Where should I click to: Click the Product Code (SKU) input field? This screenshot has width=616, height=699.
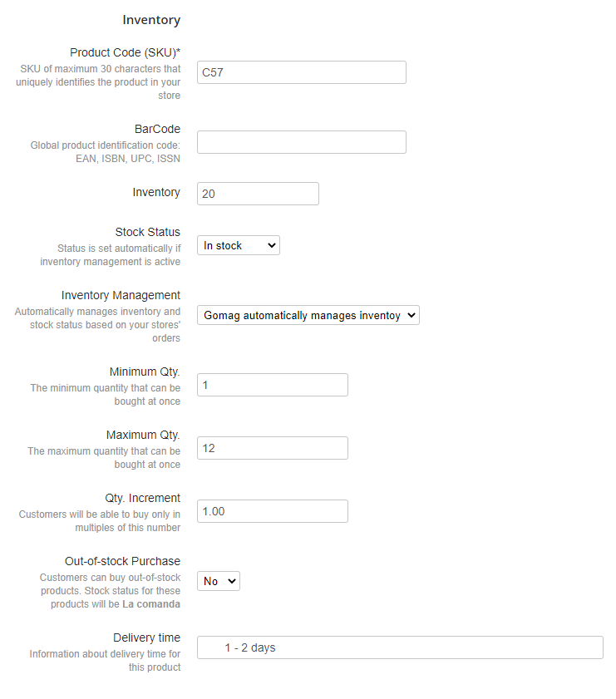click(x=301, y=72)
